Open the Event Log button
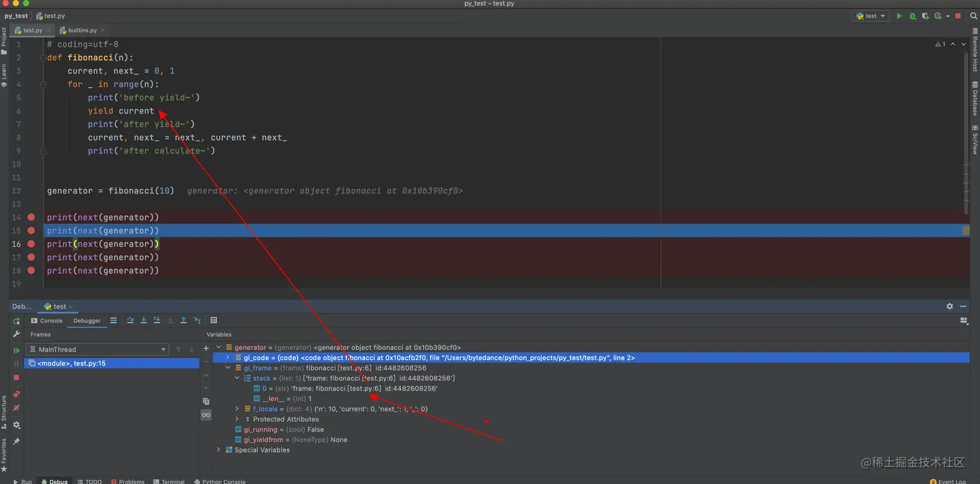The height and width of the screenshot is (484, 980). click(948, 481)
